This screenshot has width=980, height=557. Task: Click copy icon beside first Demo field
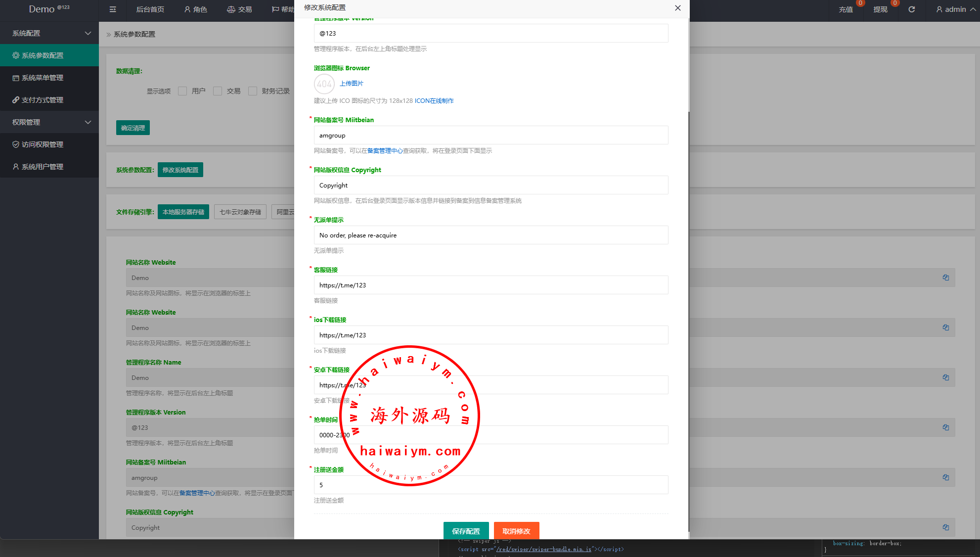click(945, 278)
